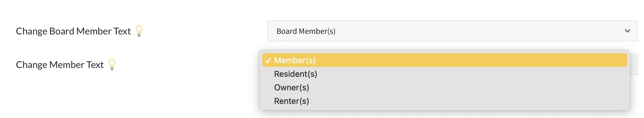The width and height of the screenshot is (644, 118).
Task: Click the Change Member Text label
Action: (x=60, y=65)
